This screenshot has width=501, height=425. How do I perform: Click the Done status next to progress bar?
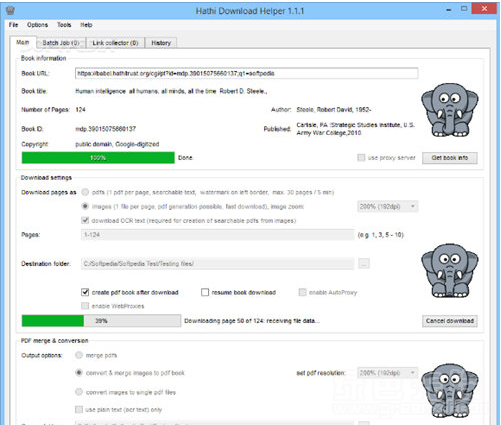(185, 158)
